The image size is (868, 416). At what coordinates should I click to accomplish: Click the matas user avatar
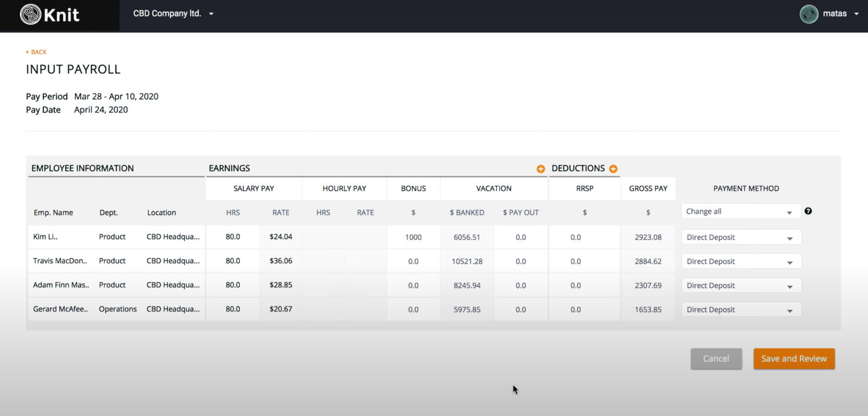click(809, 14)
